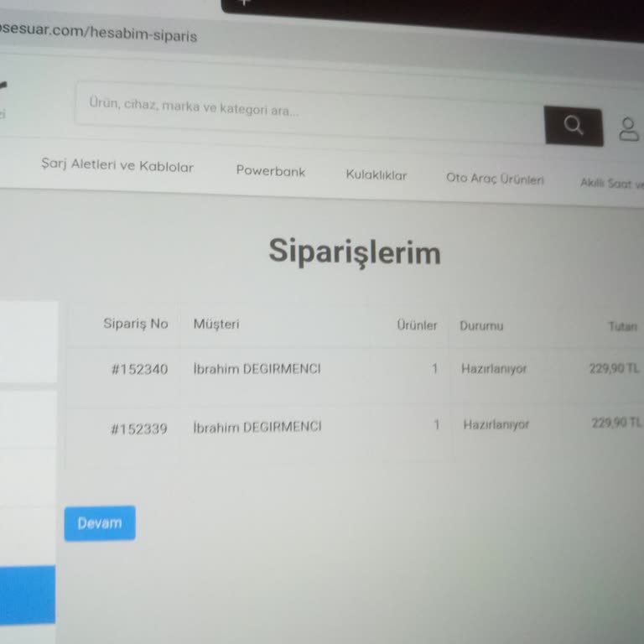The height and width of the screenshot is (644, 644).
Task: Open the Powerbank category menu
Action: (271, 171)
